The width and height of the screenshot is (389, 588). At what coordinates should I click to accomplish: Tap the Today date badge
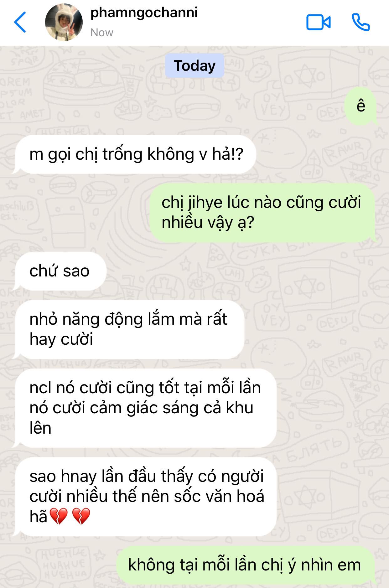pos(194,65)
